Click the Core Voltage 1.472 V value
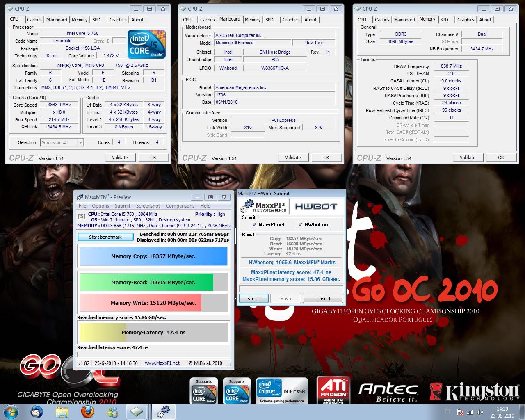This screenshot has height=420, width=525. point(111,55)
